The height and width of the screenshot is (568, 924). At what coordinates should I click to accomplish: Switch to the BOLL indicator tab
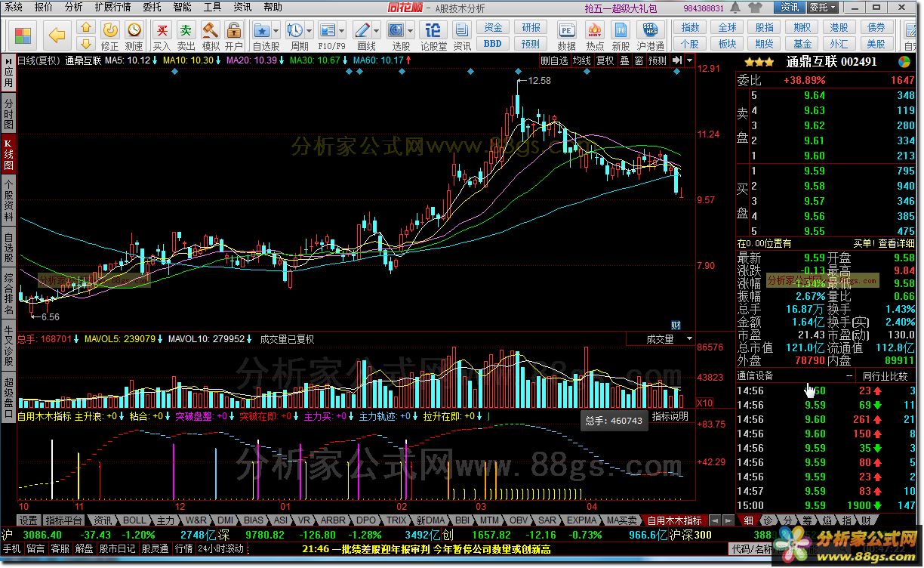[x=134, y=520]
